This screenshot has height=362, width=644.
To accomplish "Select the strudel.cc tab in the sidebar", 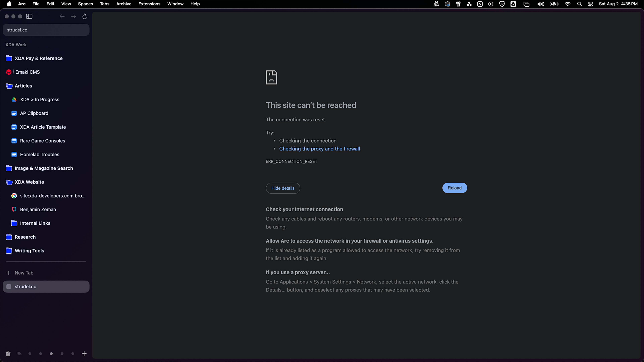I will point(46,287).
